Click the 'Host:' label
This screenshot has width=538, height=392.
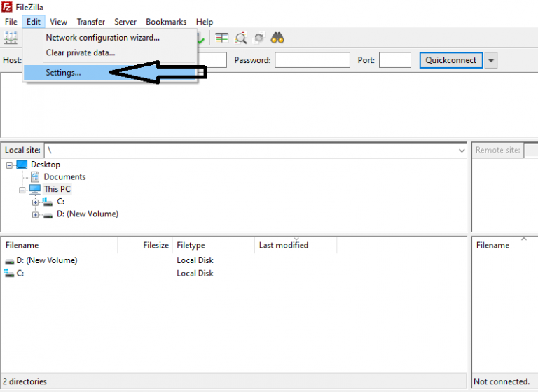[12, 60]
